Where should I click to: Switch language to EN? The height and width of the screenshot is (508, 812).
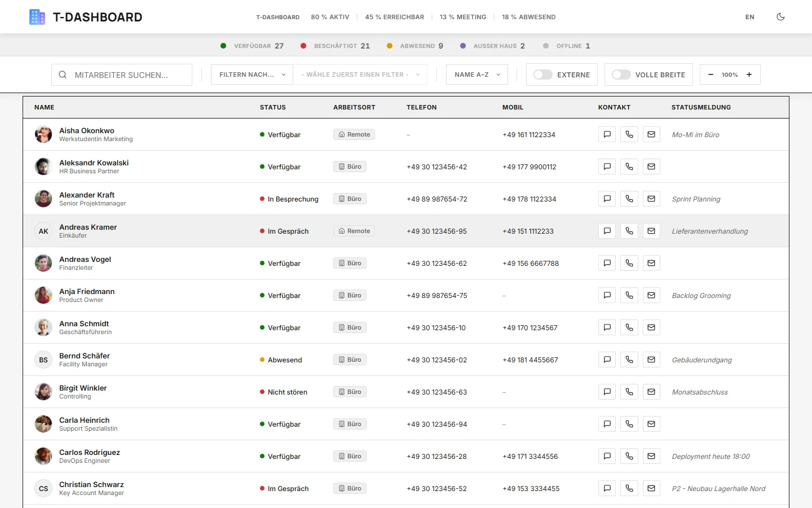click(x=749, y=17)
